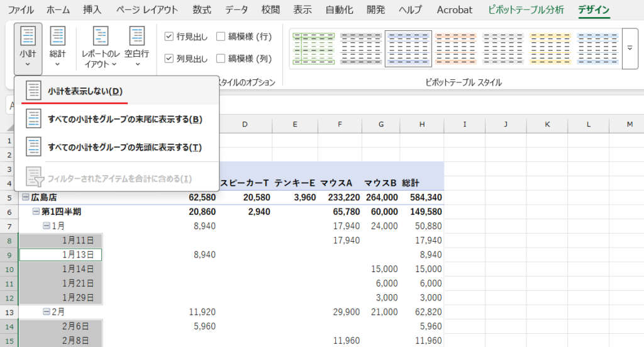The width and height of the screenshot is (644, 347).
Task: Switch to the ページ レイアウト tab
Action: (x=147, y=10)
